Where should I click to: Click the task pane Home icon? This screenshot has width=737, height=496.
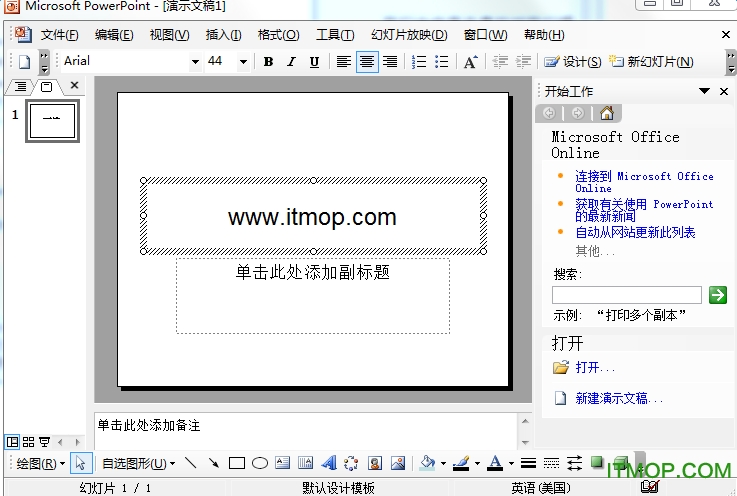tap(607, 113)
